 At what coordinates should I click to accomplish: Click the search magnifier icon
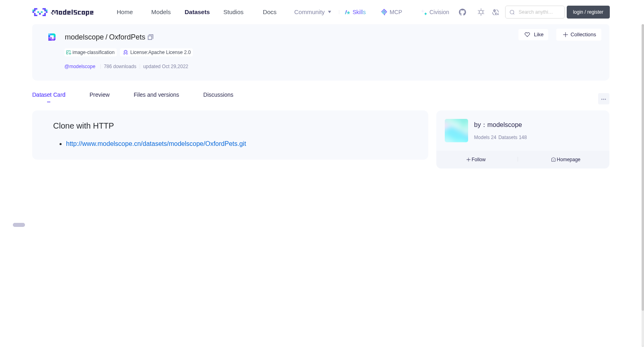pos(512,12)
